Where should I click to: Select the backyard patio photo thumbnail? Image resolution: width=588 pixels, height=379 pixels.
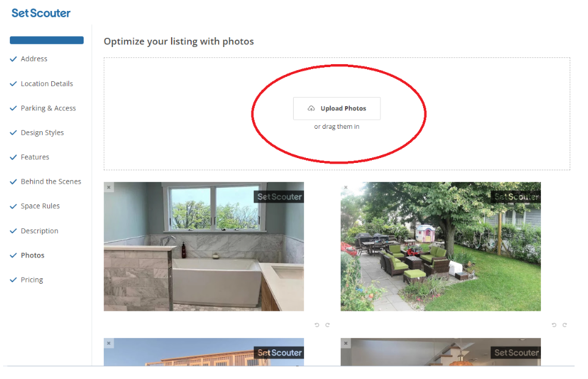tap(441, 247)
